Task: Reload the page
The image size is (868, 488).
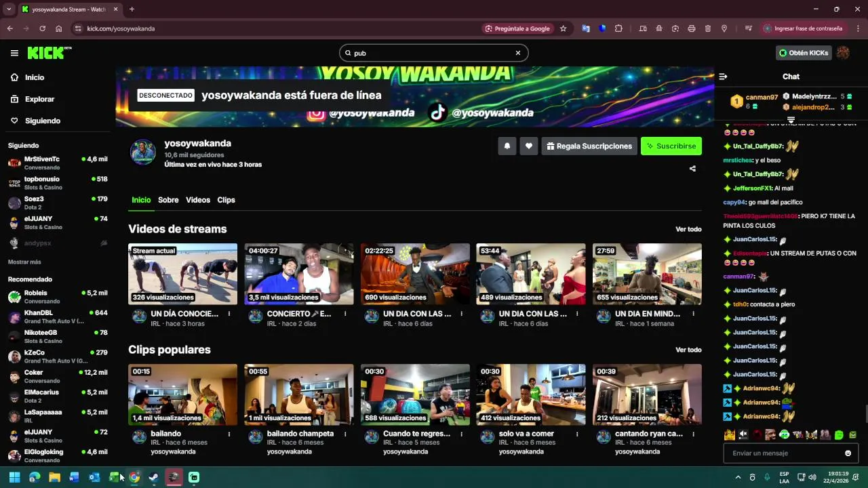Action: [x=42, y=28]
